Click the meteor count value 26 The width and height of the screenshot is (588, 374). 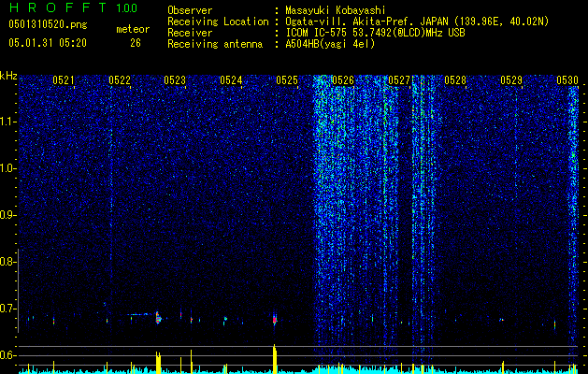click(x=136, y=43)
